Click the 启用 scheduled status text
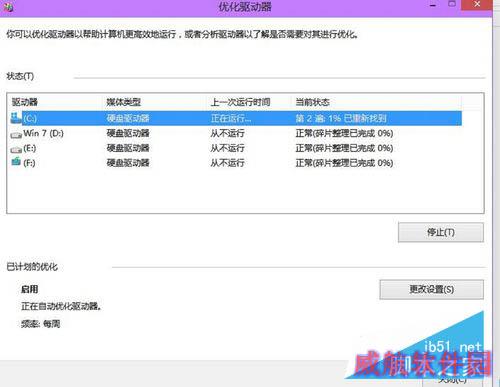 30,289
